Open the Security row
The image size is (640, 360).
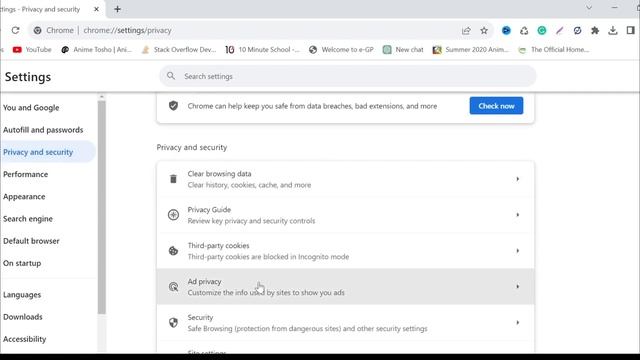point(345,322)
